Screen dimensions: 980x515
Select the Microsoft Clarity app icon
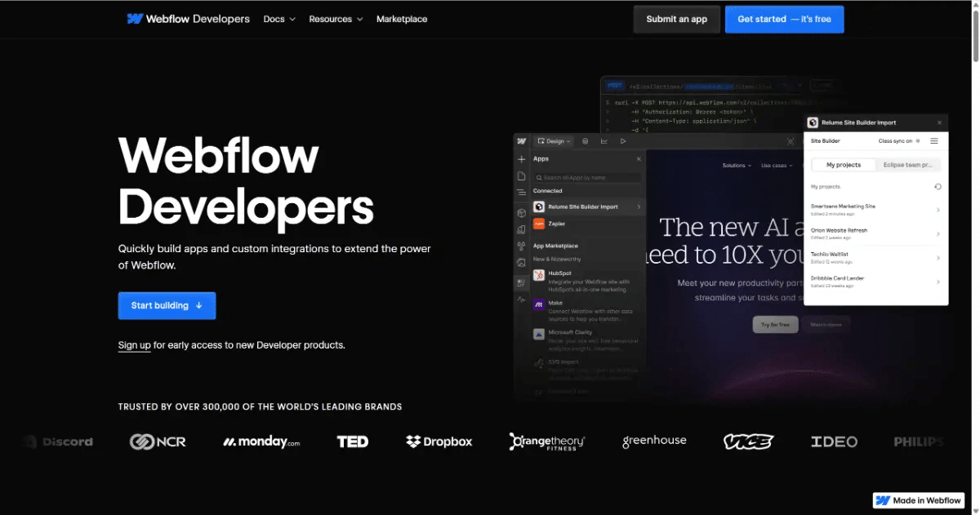pyautogui.click(x=539, y=334)
